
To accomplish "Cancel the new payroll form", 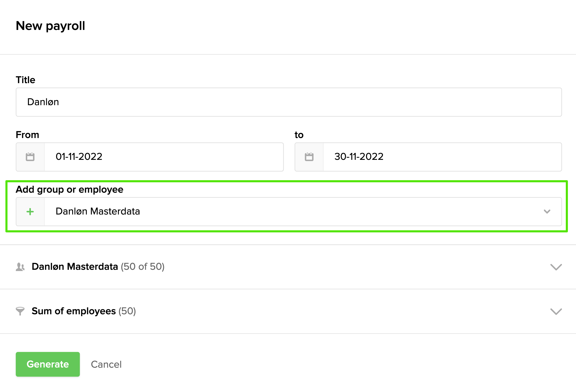I will (106, 364).
